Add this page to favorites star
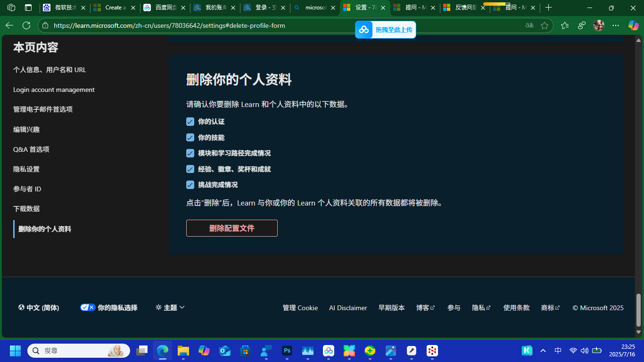 point(545,25)
